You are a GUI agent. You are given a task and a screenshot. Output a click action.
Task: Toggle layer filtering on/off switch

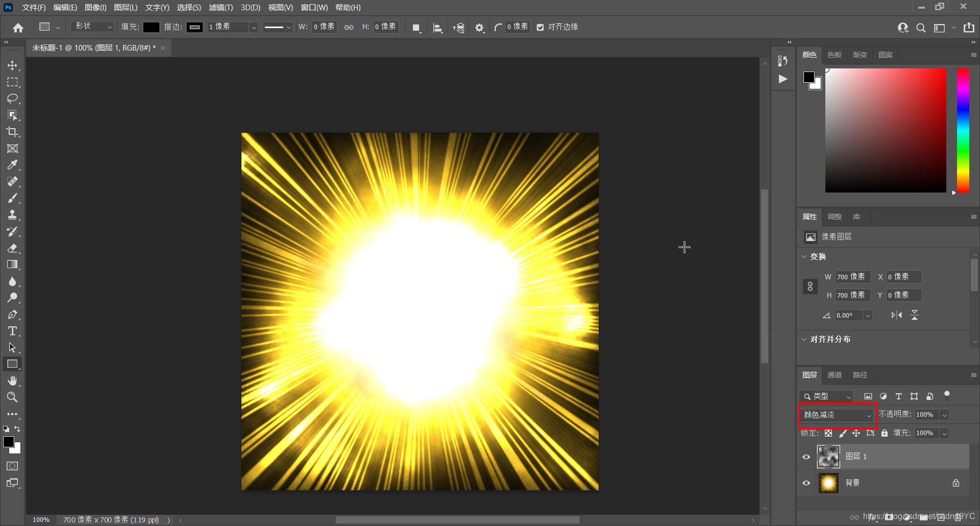pos(947,395)
